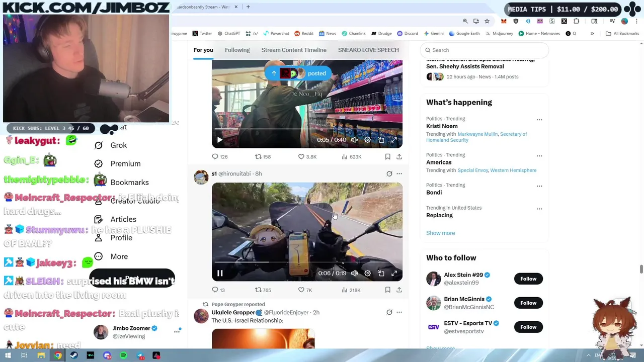The image size is (644, 362).
Task: Open more options for Americas trend
Action: pyautogui.click(x=539, y=156)
